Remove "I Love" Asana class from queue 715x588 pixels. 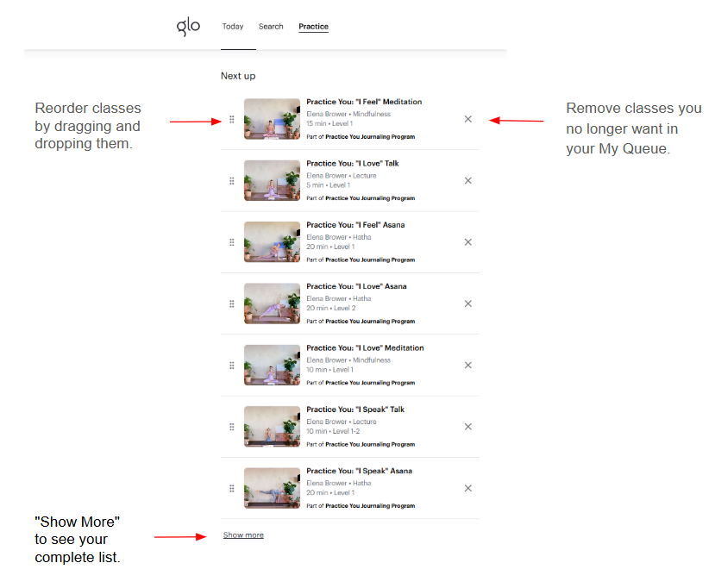[467, 303]
